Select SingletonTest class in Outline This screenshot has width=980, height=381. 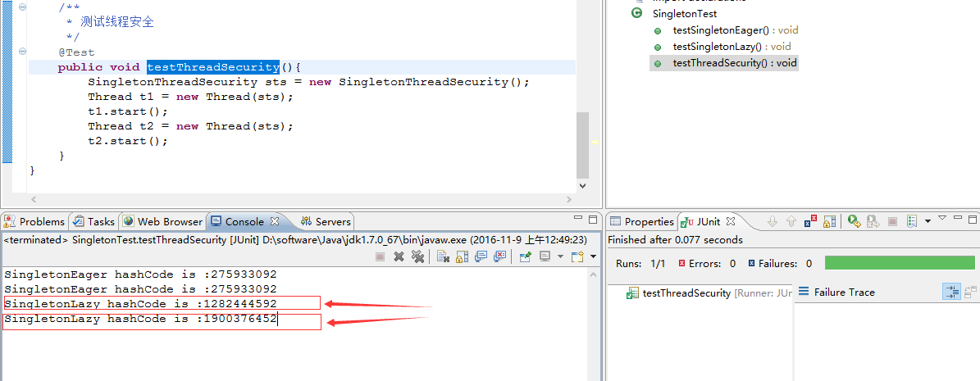point(685,13)
